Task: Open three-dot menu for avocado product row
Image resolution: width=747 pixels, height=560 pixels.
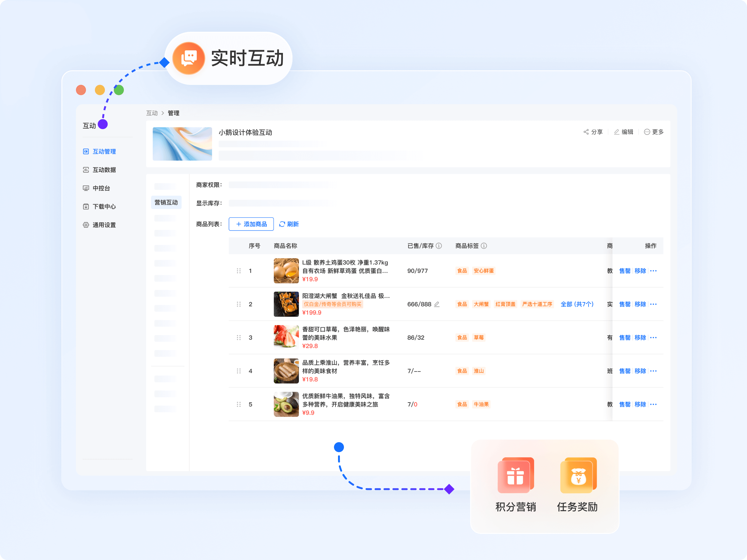Action: (x=653, y=404)
